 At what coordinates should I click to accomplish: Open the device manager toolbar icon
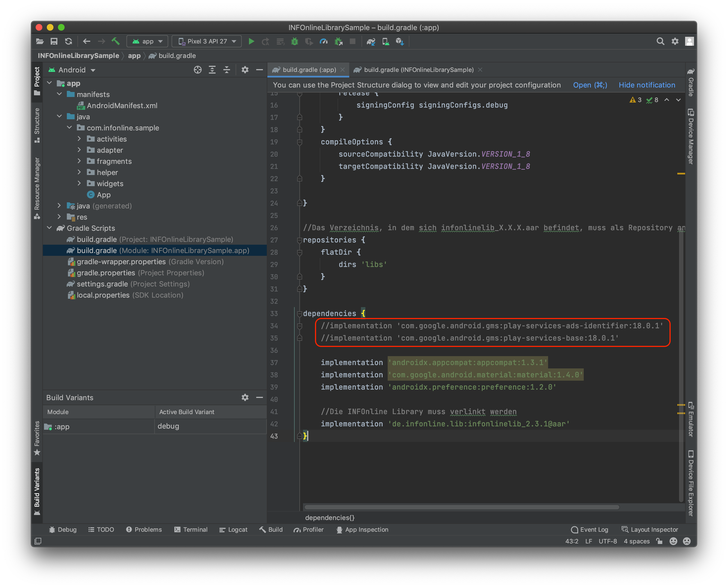click(385, 41)
